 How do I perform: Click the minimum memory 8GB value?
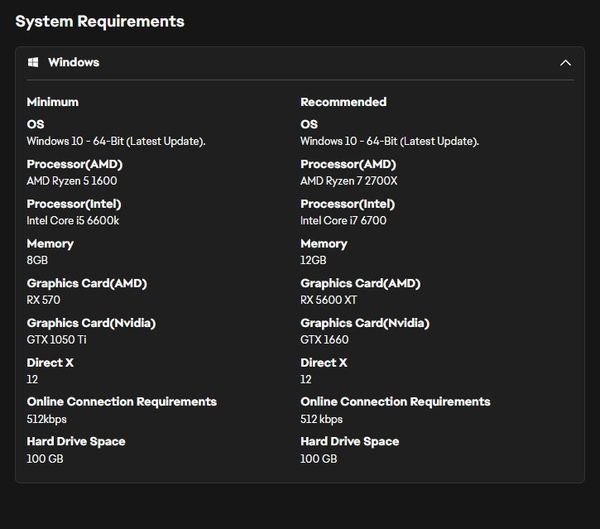click(x=37, y=260)
